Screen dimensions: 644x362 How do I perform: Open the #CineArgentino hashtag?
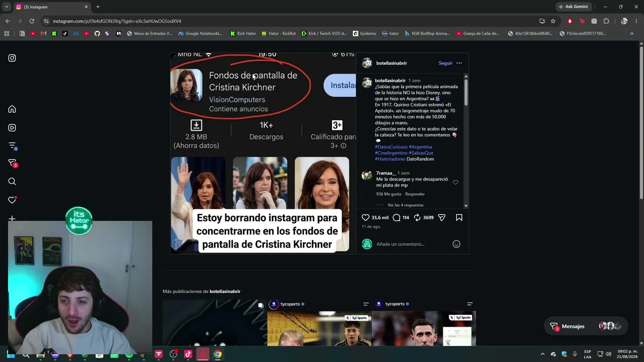point(391,153)
